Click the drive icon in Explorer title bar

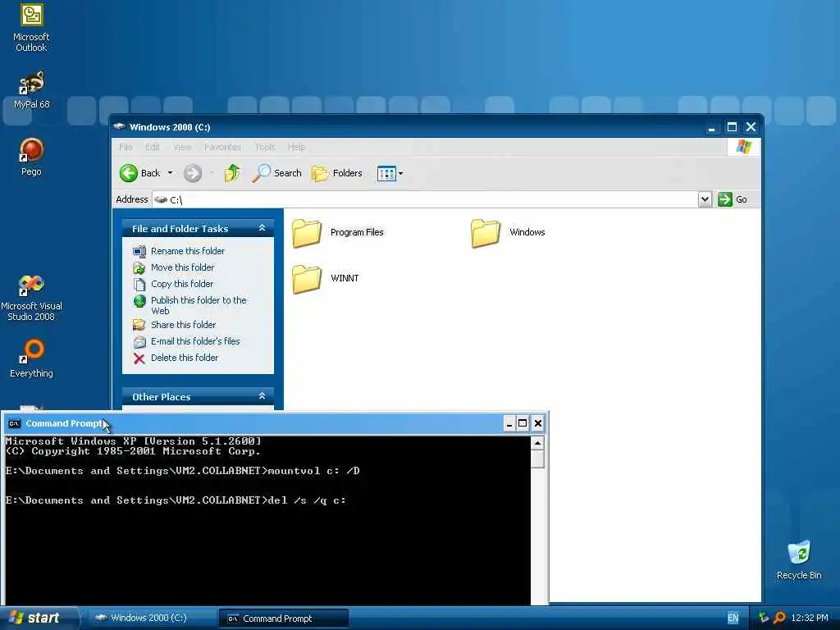120,127
